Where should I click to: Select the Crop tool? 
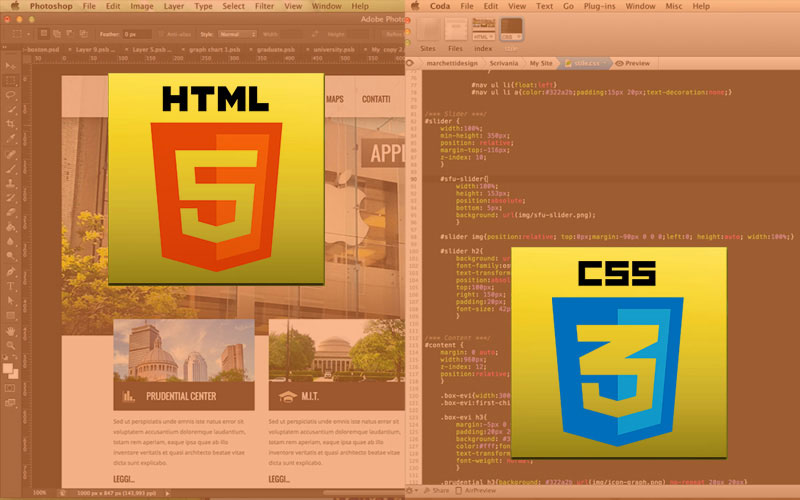(10, 124)
